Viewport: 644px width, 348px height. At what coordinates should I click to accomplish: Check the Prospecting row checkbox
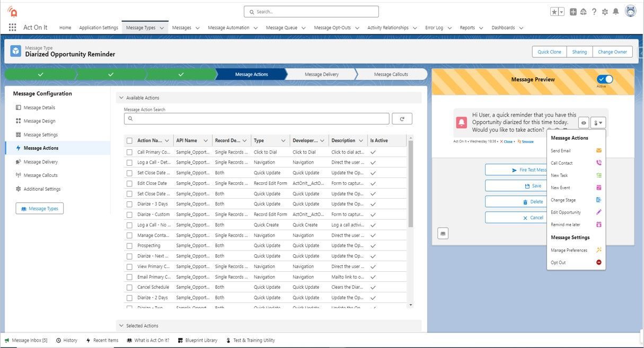click(129, 246)
